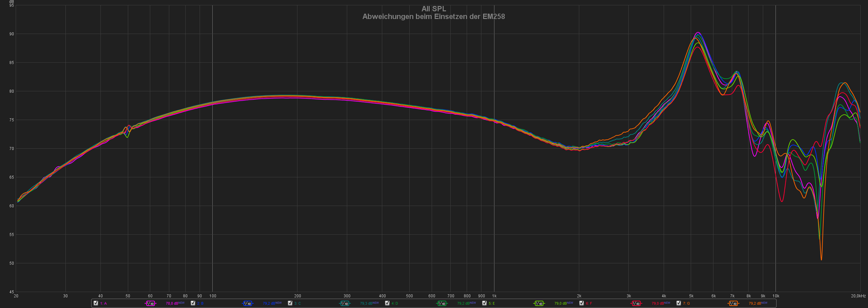This screenshot has height=308, width=868.
Task: Click the "All SPL" graph title
Action: (434, 9)
